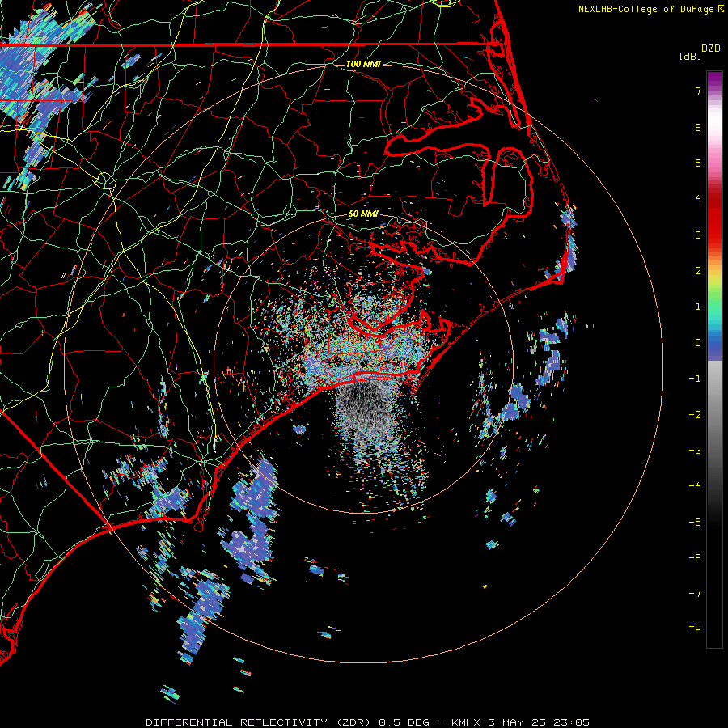Select the -1 dB scale label
The width and height of the screenshot is (728, 728).
695,379
